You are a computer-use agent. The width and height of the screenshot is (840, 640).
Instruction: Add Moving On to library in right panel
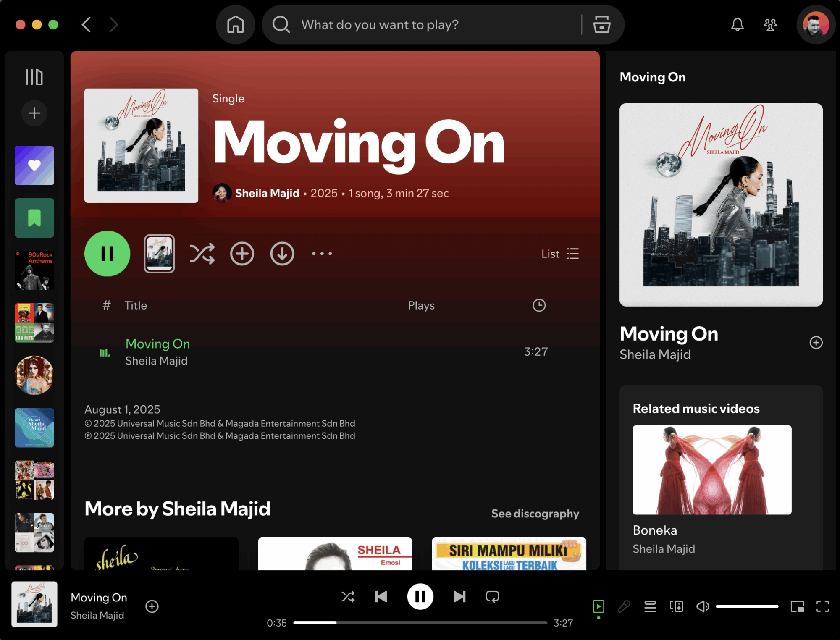[816, 343]
